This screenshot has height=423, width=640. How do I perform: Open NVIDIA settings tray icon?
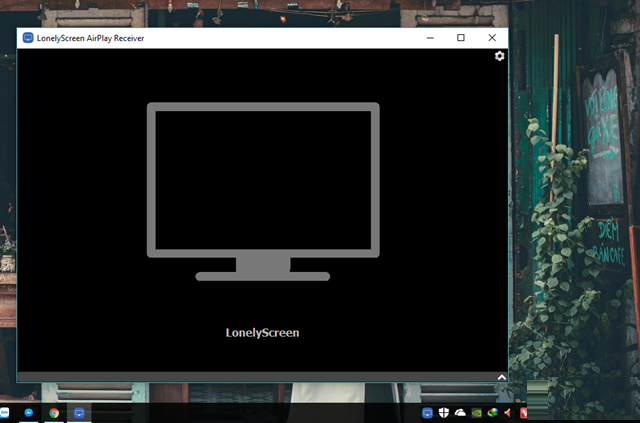coord(476,413)
